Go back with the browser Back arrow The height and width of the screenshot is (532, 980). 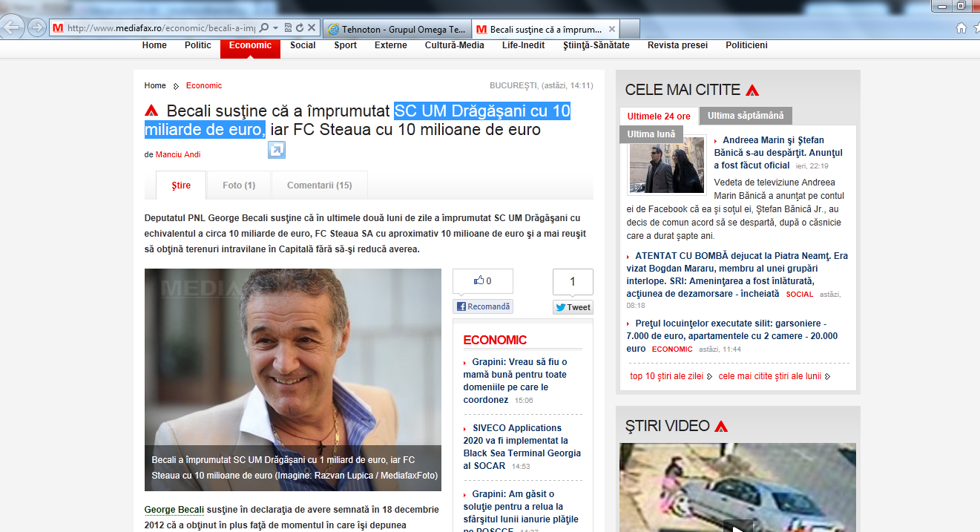point(10,27)
